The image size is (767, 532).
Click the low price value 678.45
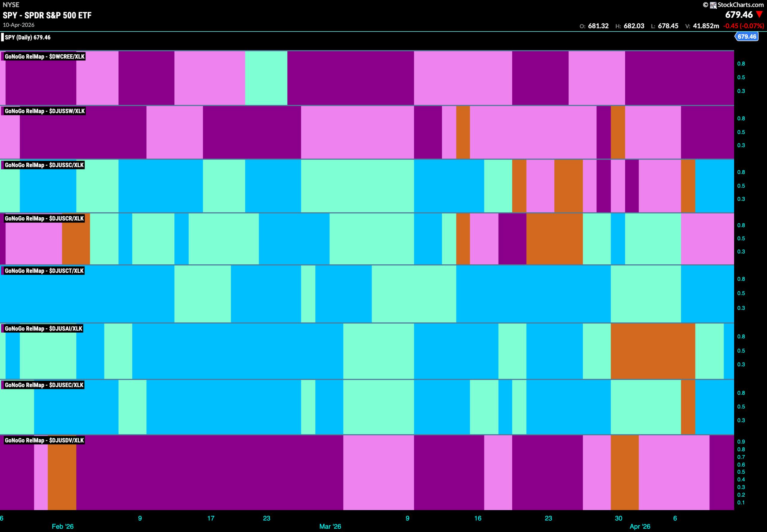(668, 26)
